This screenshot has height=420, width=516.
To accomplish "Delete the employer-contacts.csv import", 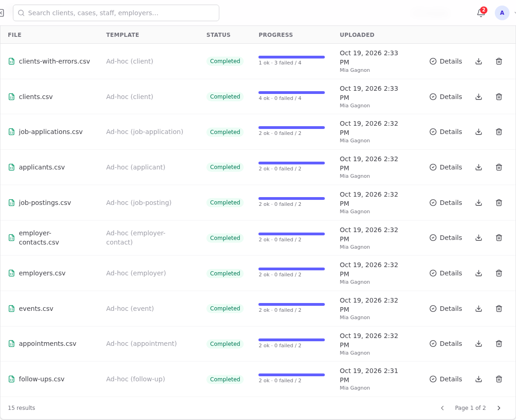I will [x=499, y=238].
